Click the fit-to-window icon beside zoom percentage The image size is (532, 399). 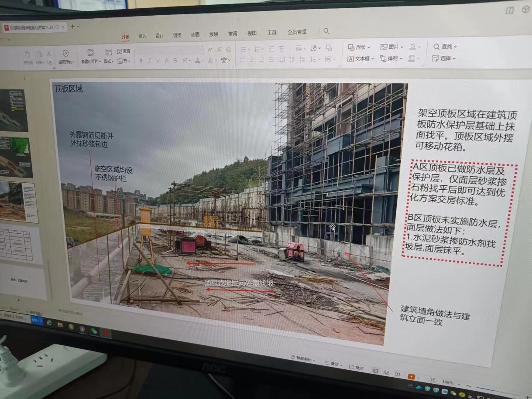(432, 380)
